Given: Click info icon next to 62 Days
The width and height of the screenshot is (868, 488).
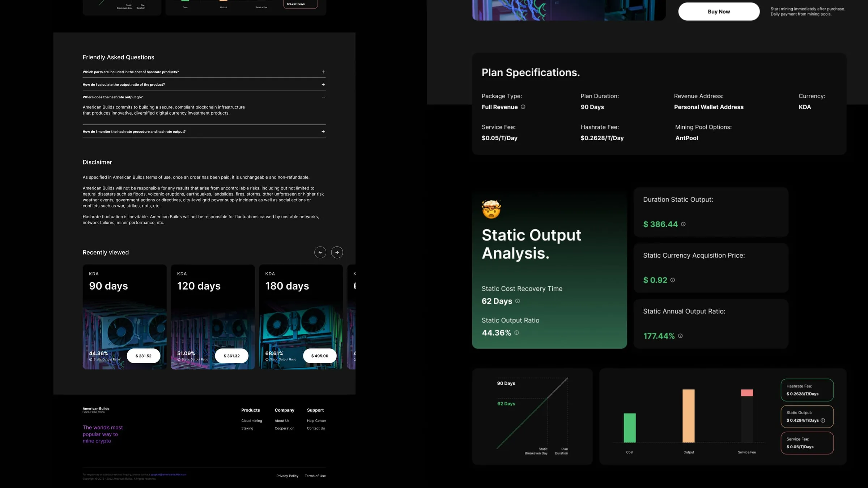Looking at the screenshot, I should [518, 301].
